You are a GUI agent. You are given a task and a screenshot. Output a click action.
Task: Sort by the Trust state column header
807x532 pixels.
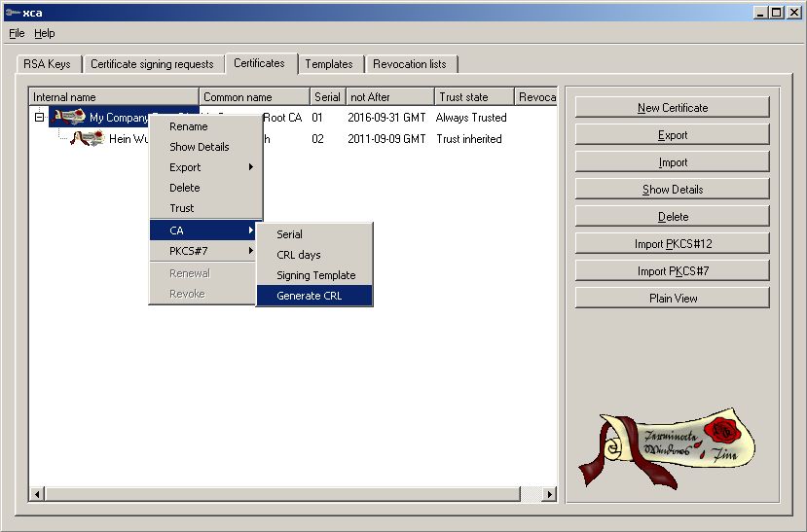(x=474, y=97)
